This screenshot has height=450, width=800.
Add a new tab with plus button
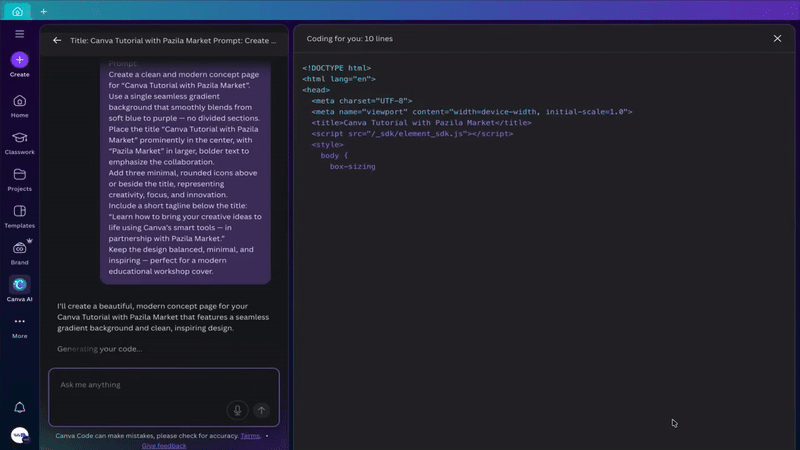pyautogui.click(x=43, y=11)
